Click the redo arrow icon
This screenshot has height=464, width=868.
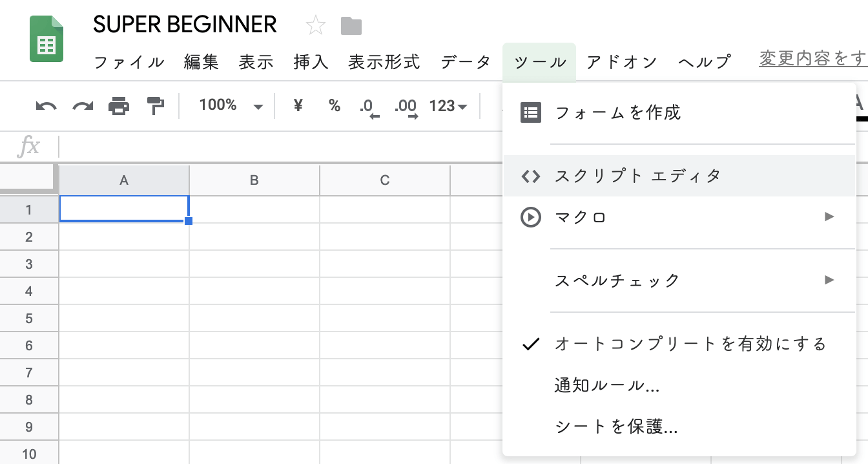pyautogui.click(x=83, y=106)
